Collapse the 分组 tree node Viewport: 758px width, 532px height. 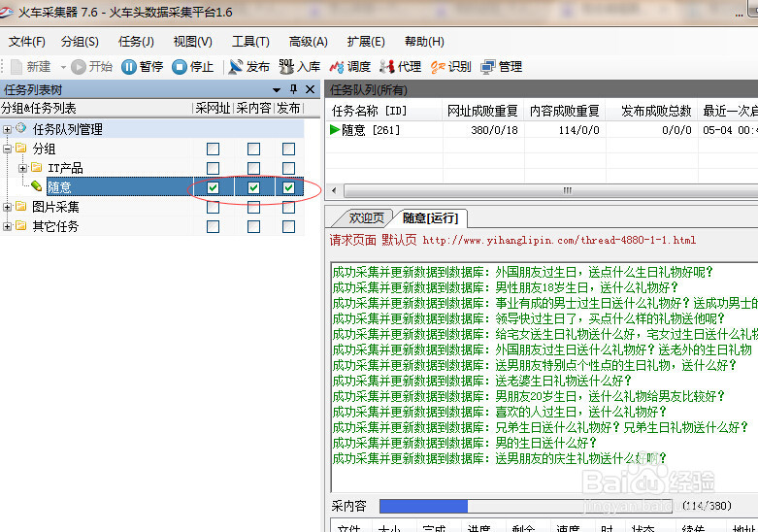(x=7, y=149)
